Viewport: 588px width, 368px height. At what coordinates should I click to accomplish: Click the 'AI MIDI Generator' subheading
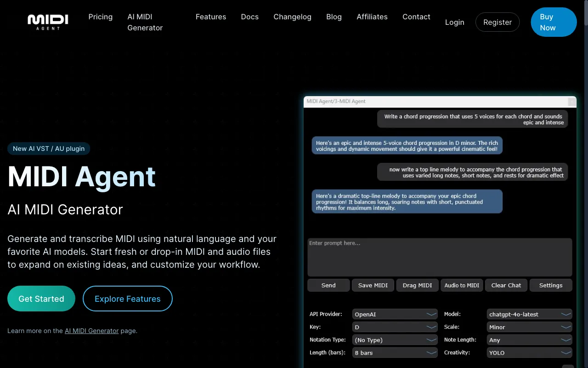65,210
